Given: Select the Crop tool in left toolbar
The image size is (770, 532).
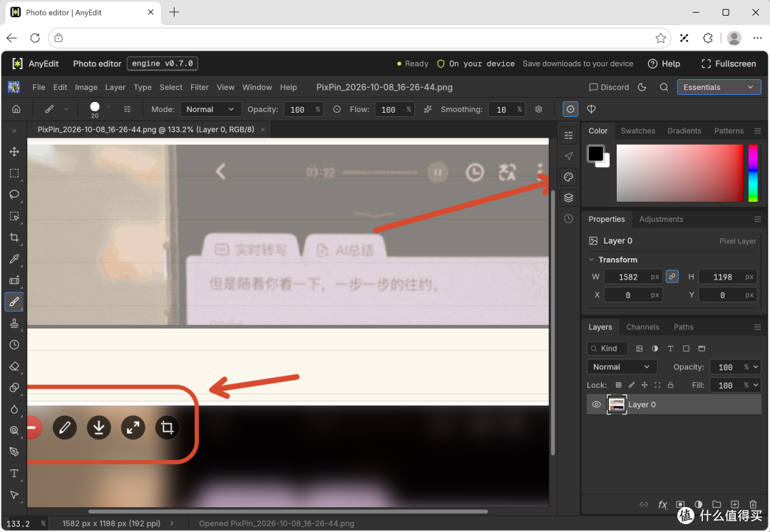Looking at the screenshot, I should click(x=14, y=237).
